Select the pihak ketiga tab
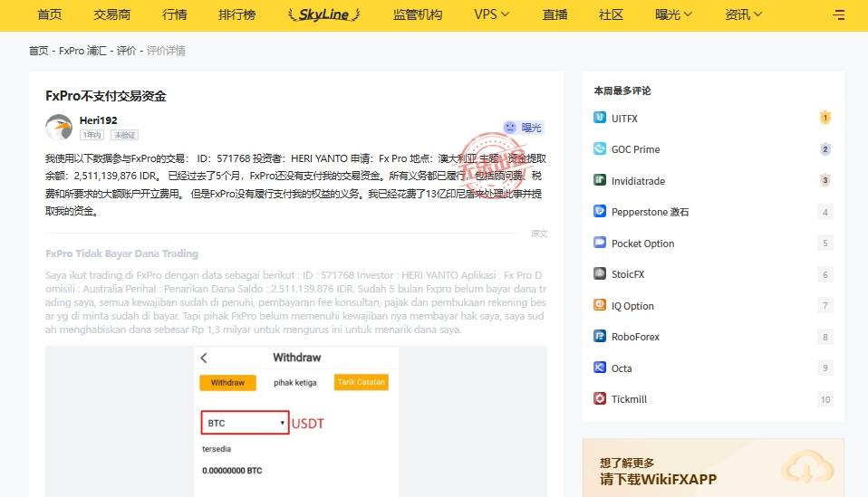This screenshot has width=868, height=497. pyautogui.click(x=295, y=383)
